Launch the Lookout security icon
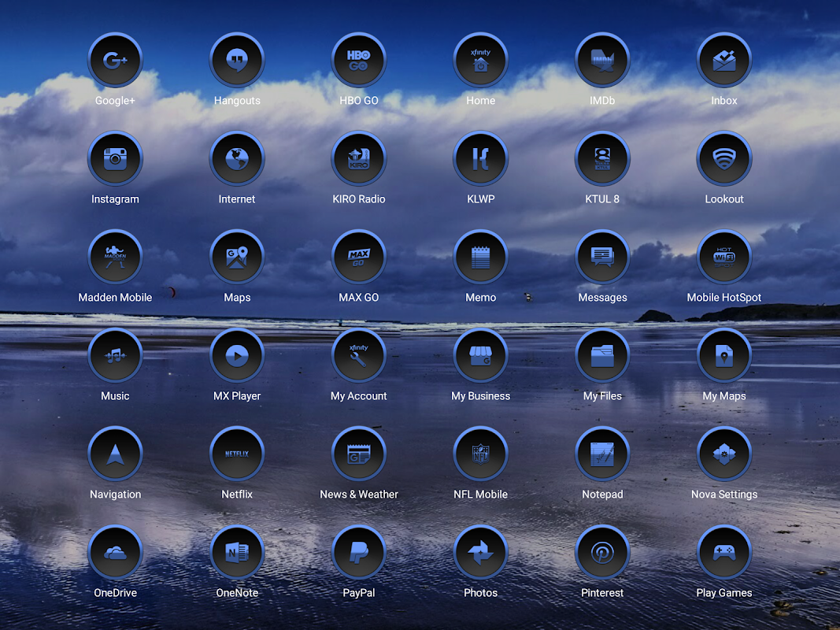The height and width of the screenshot is (630, 840). click(x=724, y=158)
